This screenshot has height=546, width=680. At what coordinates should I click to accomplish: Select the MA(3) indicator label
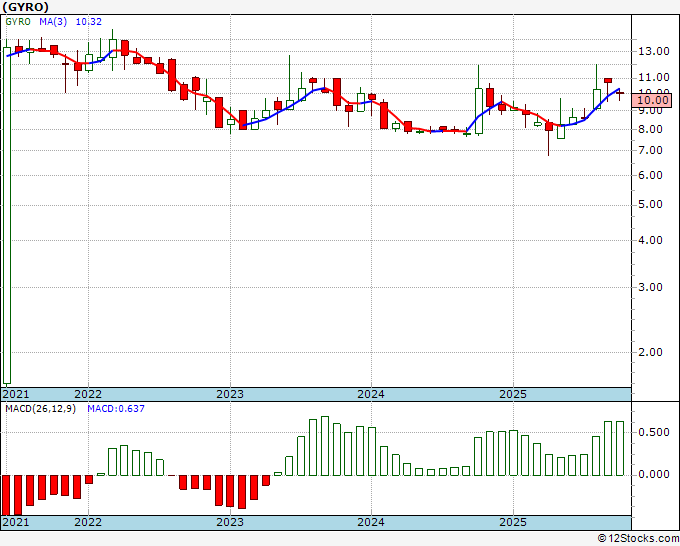53,21
